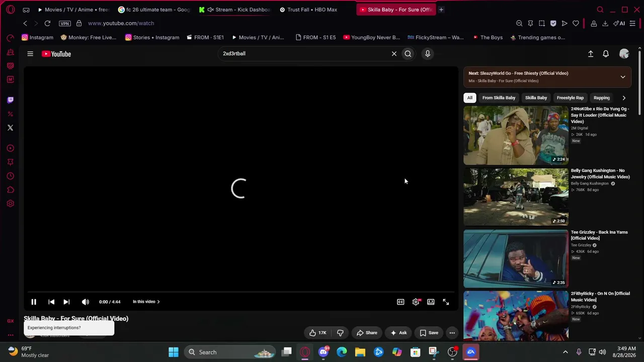Select the Freestyle Rap filter chip
Viewport: 644px width, 362px height.
570,98
